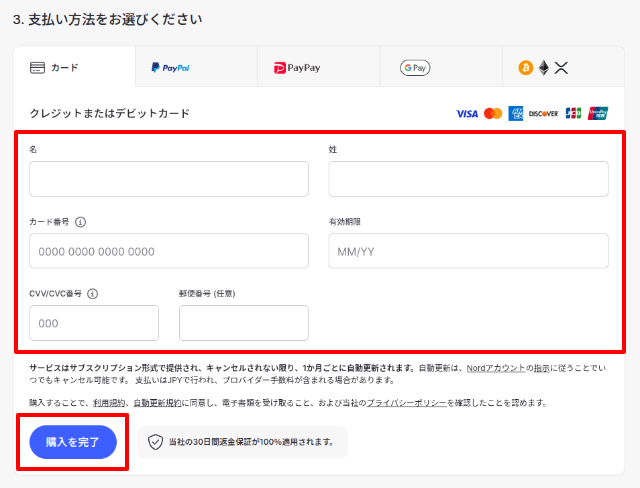
Task: Focus the 名 first name field
Action: (x=169, y=179)
